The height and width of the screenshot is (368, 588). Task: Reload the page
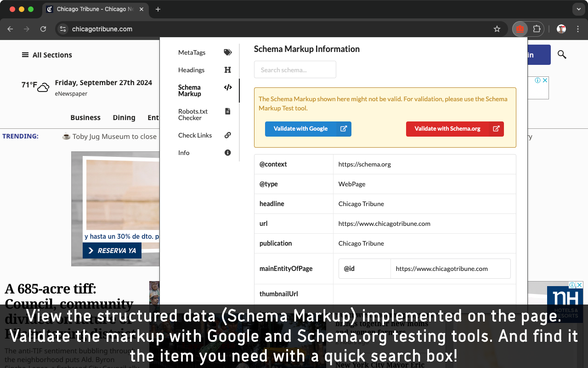pos(43,29)
